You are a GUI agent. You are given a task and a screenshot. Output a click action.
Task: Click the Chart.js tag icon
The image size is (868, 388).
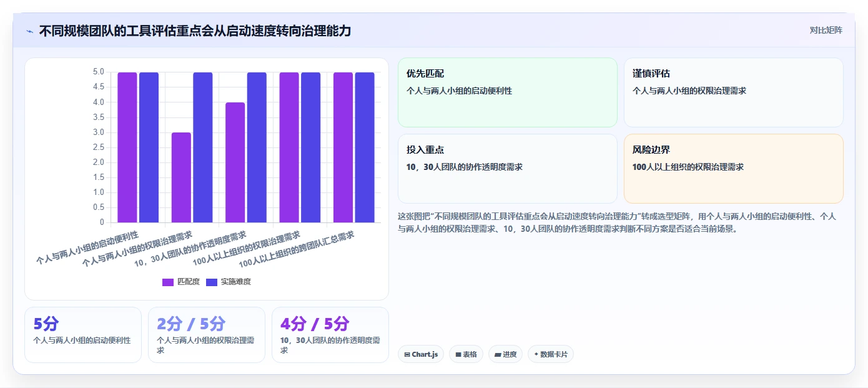point(407,354)
